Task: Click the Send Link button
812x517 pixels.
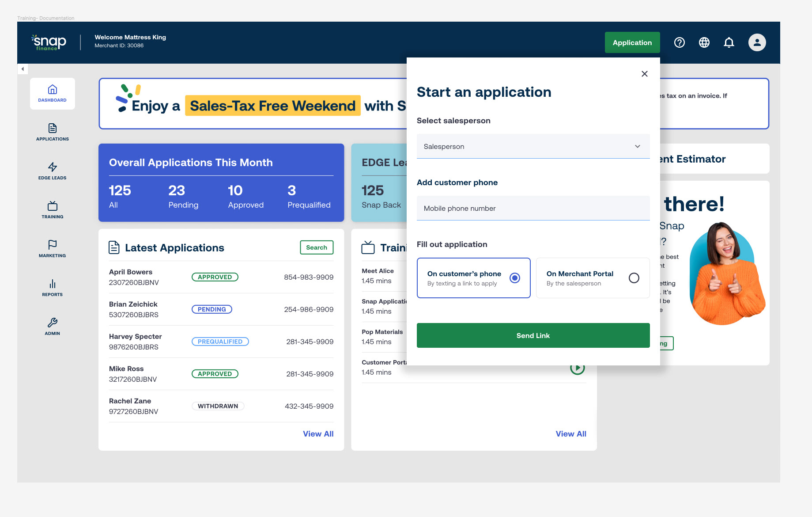Action: 533,335
